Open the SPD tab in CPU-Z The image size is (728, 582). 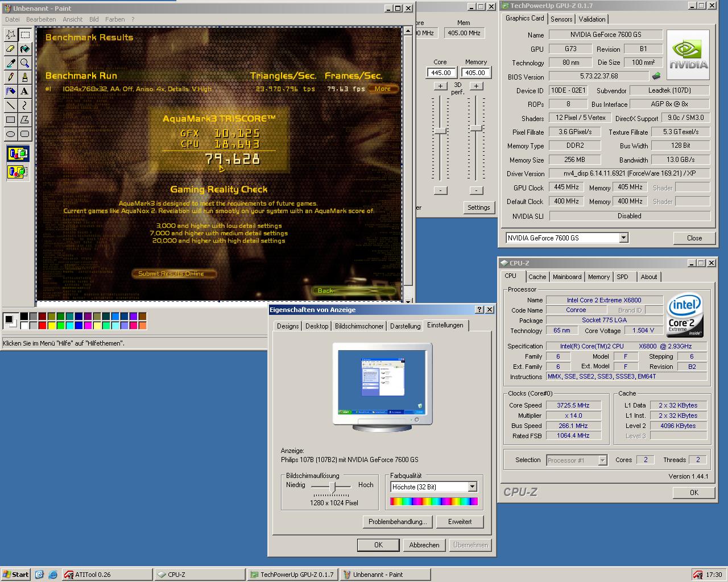click(623, 277)
